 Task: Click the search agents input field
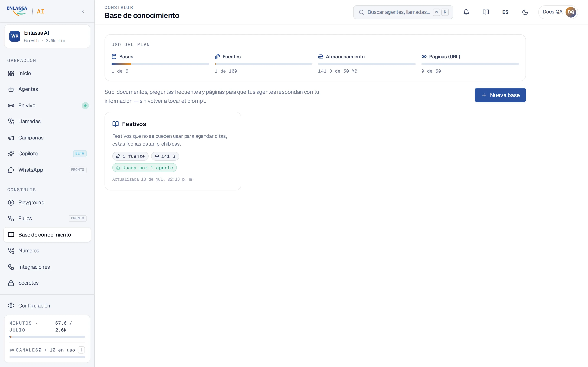(x=403, y=12)
